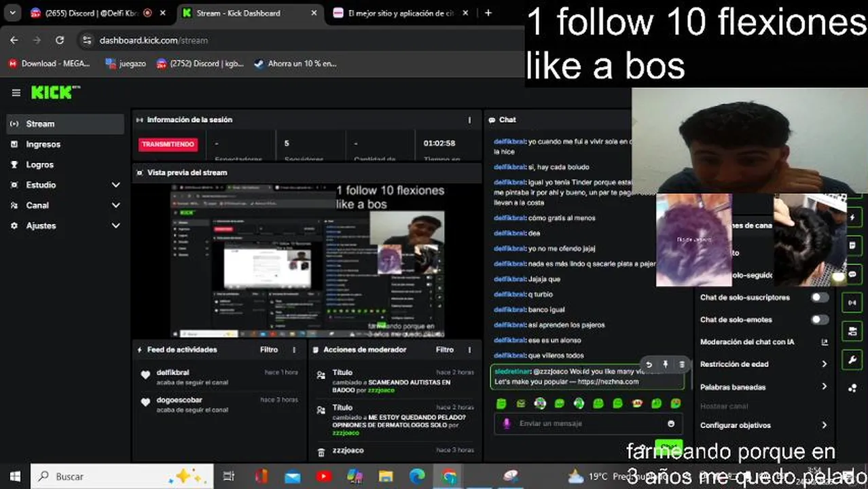Open Feed de actividades options menu

294,350
